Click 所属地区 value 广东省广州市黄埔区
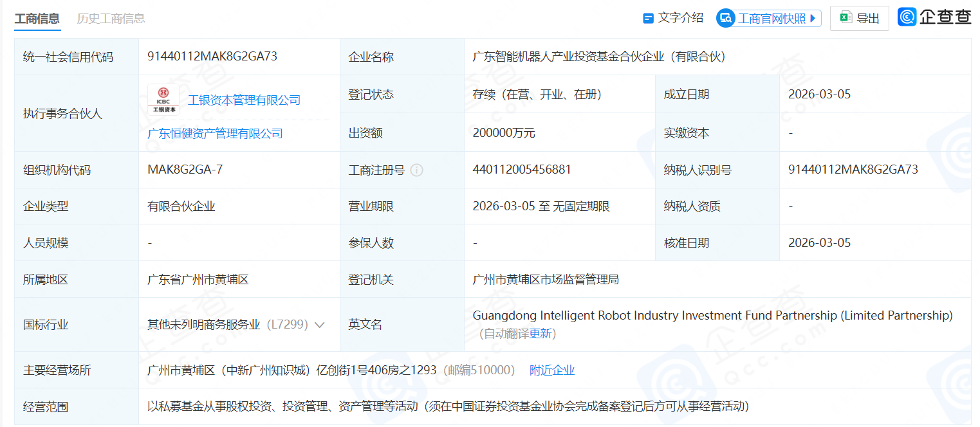This screenshot has height=427, width=980. point(198,280)
